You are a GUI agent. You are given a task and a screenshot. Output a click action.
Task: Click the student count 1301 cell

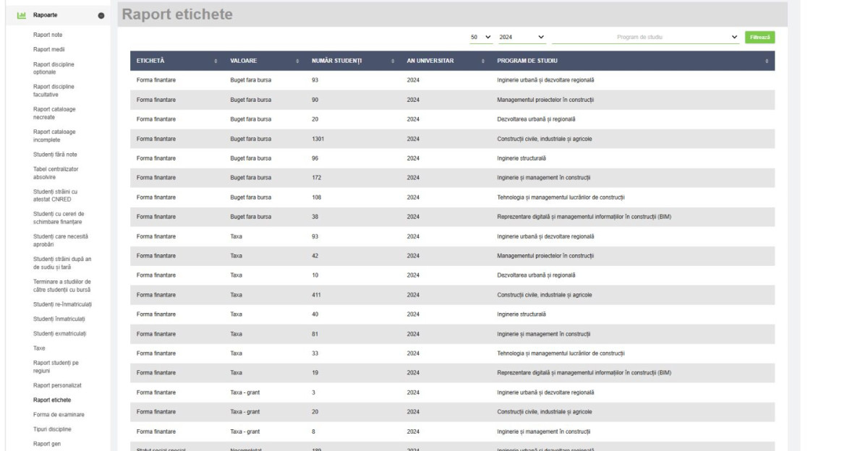point(318,139)
